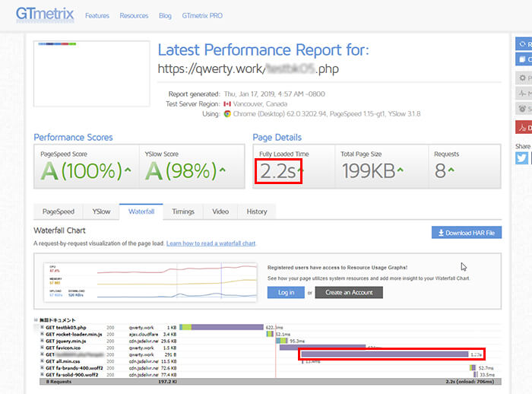Image resolution: width=532 pixels, height=394 pixels.
Task: Expand the GET fa-solid-900.woff2 request row
Action: [x=42, y=375]
